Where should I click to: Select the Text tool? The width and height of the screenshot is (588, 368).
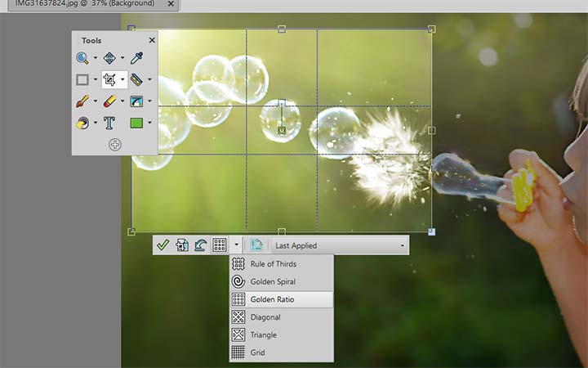[x=109, y=123]
